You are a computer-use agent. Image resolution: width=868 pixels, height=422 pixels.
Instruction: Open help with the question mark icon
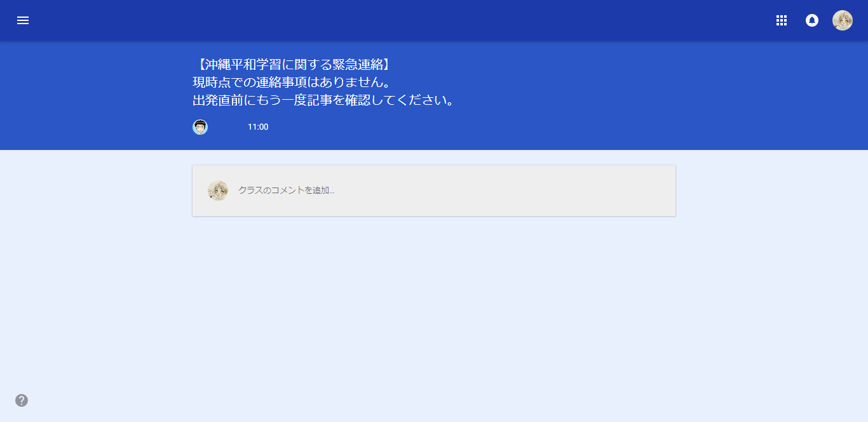pyautogui.click(x=22, y=400)
